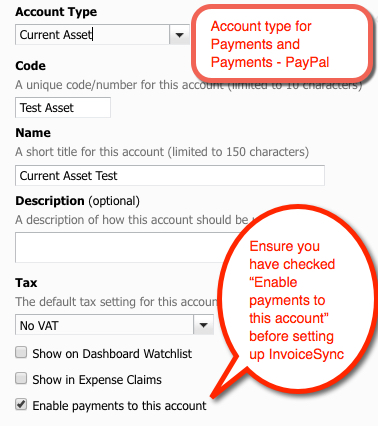Image resolution: width=378 pixels, height=426 pixels.
Task: Expand the Tax dropdown arrow
Action: point(204,325)
